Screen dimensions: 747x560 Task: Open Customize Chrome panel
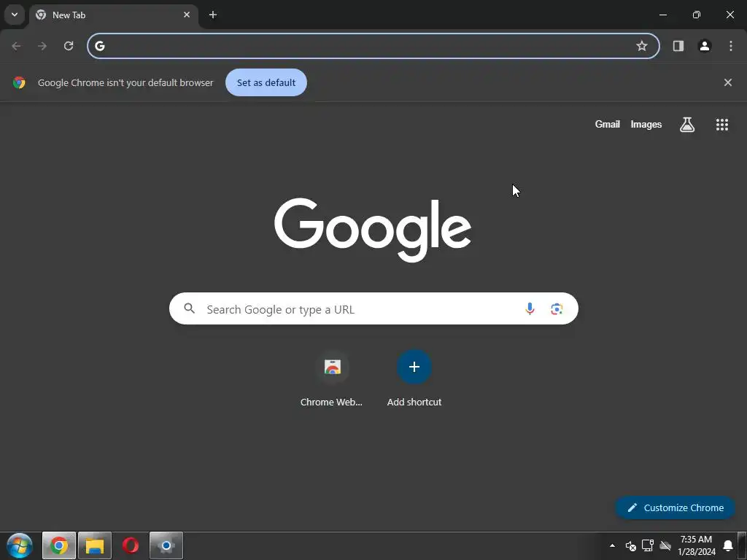675,507
